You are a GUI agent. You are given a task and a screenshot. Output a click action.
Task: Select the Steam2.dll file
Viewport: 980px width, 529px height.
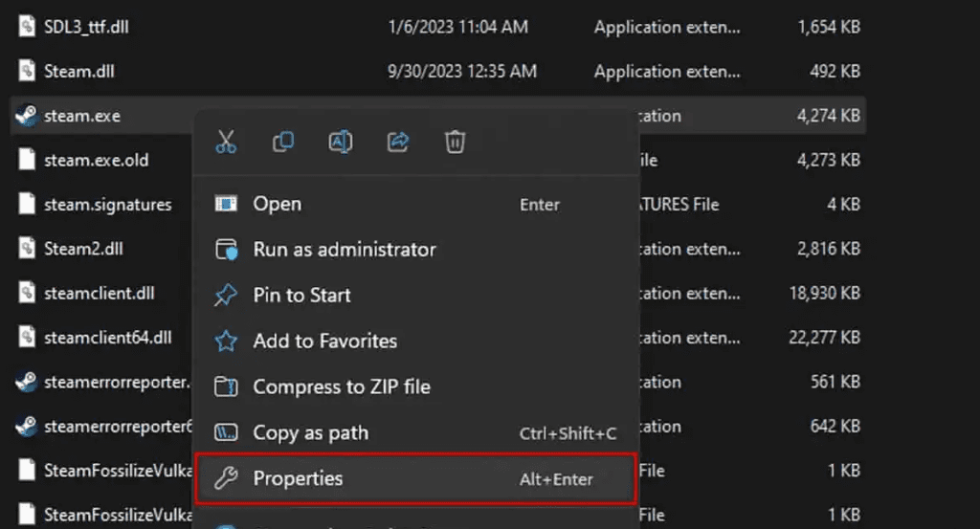point(83,249)
